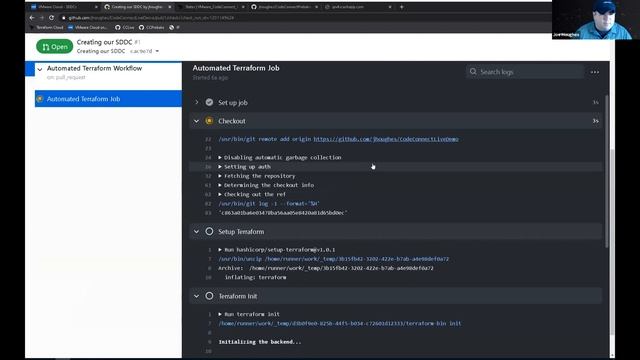Expand 'Disabling automatic garbage collection' log group
Screen dimensions: 640x360
280,158
